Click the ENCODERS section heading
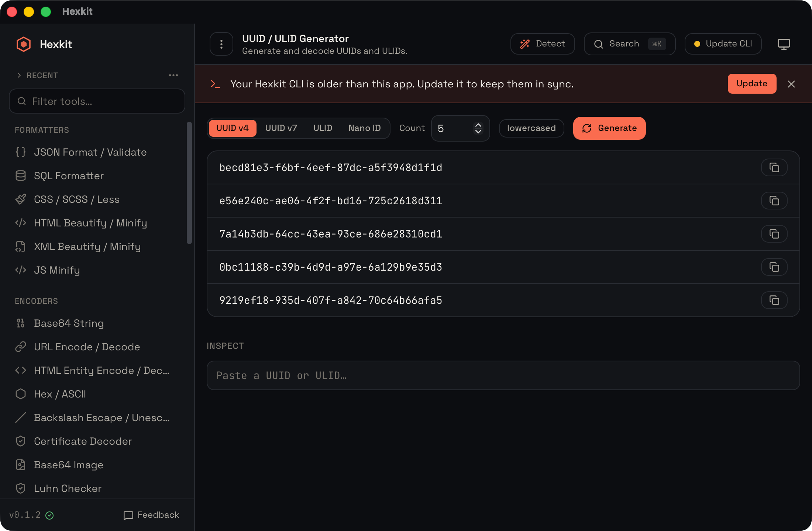The height and width of the screenshot is (531, 812). pos(36,301)
